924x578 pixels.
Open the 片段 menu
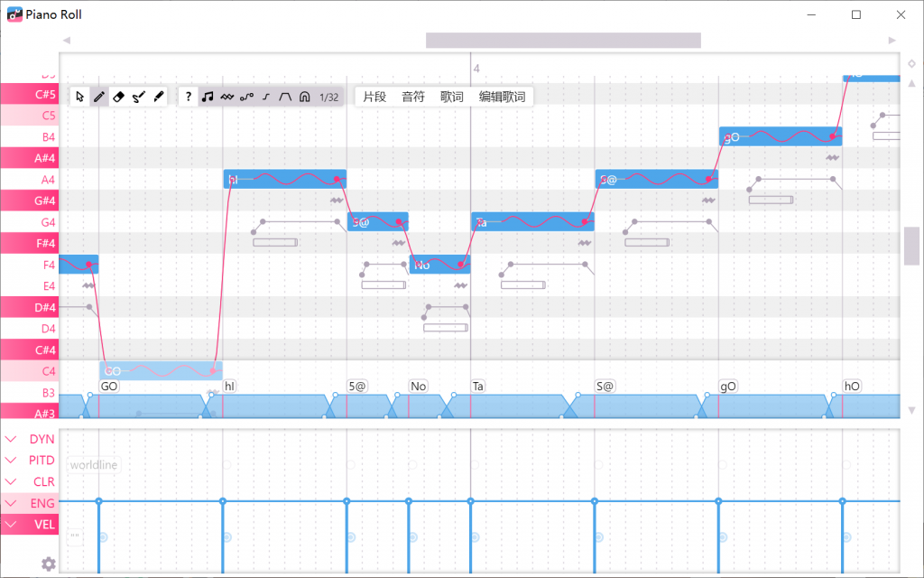click(x=374, y=97)
